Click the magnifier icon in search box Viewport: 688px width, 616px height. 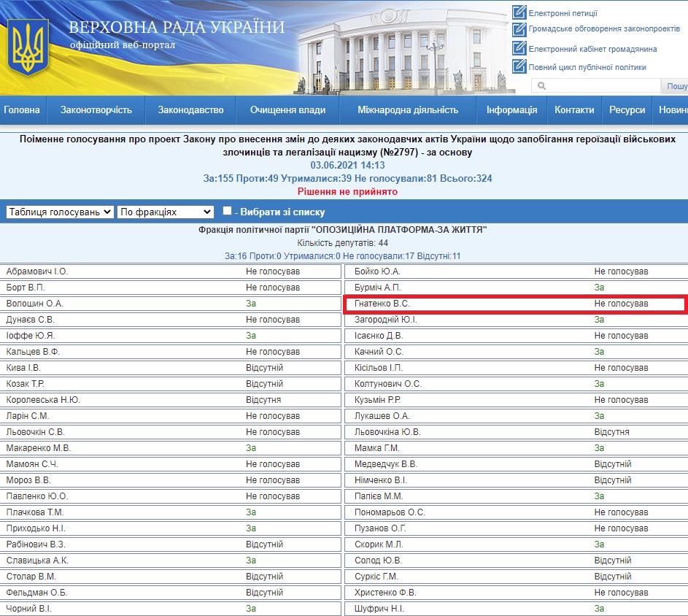(542, 86)
